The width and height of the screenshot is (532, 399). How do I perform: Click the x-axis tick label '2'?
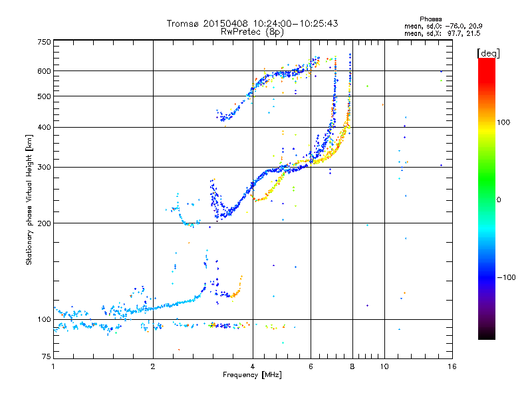(x=153, y=366)
